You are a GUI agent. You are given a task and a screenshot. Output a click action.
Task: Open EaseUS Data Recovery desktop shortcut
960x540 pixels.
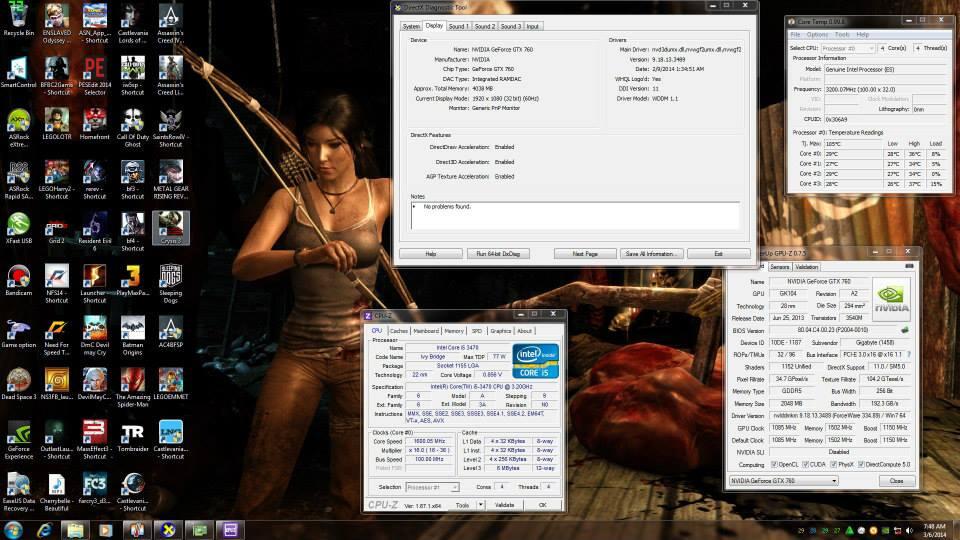coord(18,493)
